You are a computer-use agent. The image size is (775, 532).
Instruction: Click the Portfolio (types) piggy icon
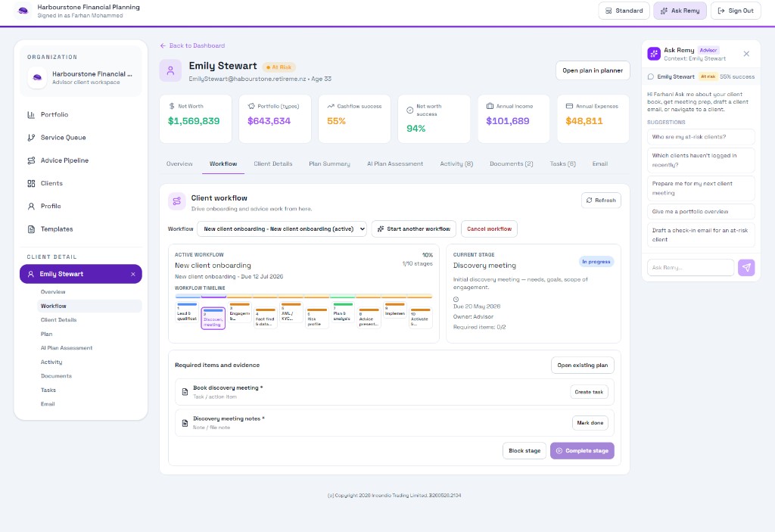251,106
